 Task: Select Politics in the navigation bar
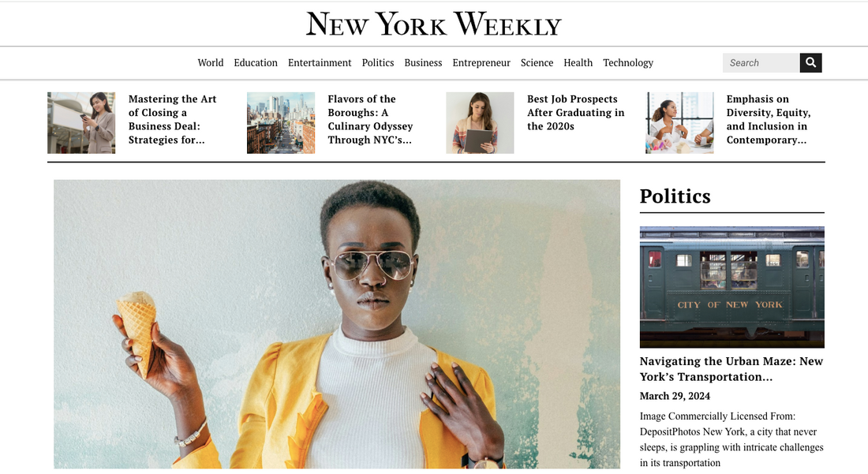[x=378, y=62]
